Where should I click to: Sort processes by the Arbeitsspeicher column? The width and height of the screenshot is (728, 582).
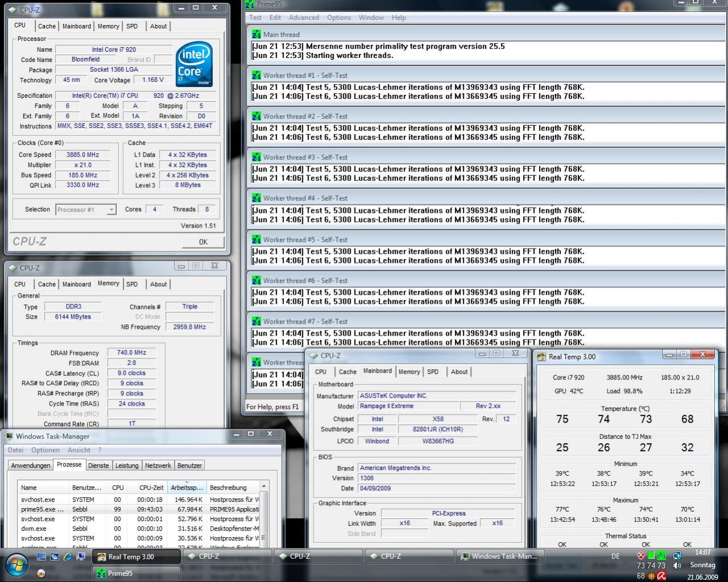[x=186, y=488]
